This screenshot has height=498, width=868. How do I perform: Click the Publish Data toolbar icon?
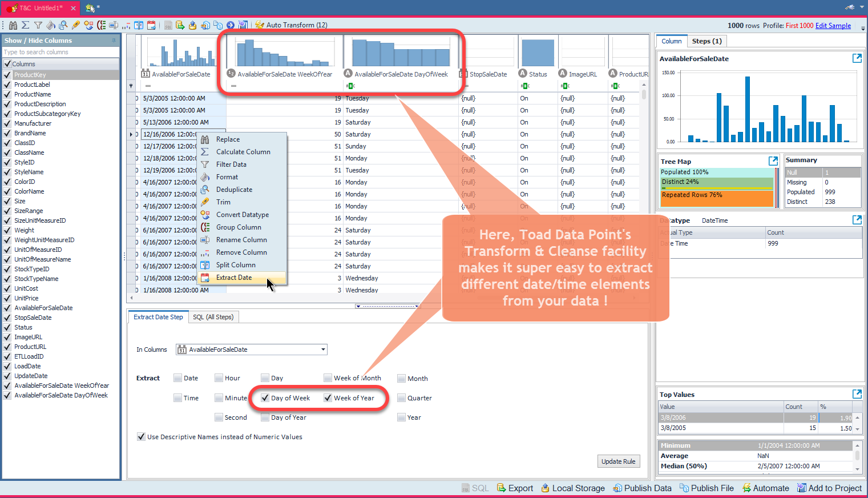point(205,25)
